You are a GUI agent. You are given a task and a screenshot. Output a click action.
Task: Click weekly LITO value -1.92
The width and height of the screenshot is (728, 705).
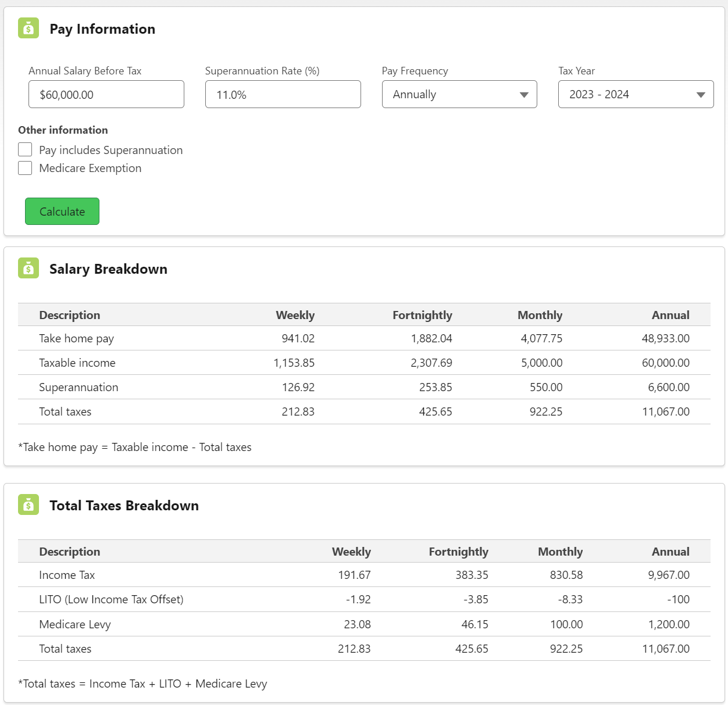pos(358,599)
